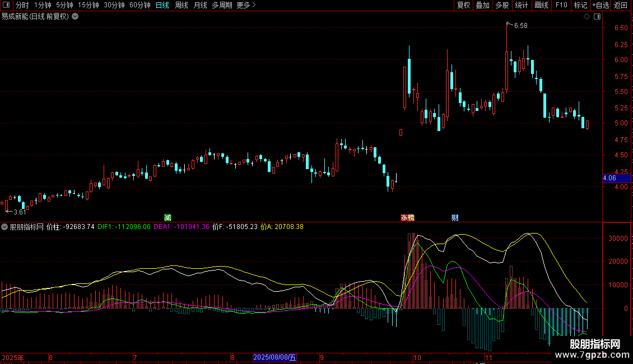The image size is (633, 364).
Task: Click the green 减 marker icon
Action: [167, 217]
